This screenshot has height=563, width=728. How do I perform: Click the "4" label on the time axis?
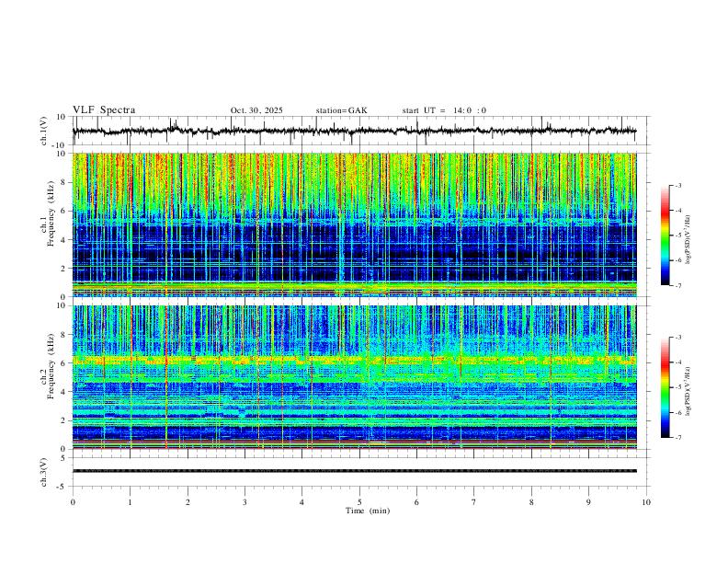pos(302,502)
